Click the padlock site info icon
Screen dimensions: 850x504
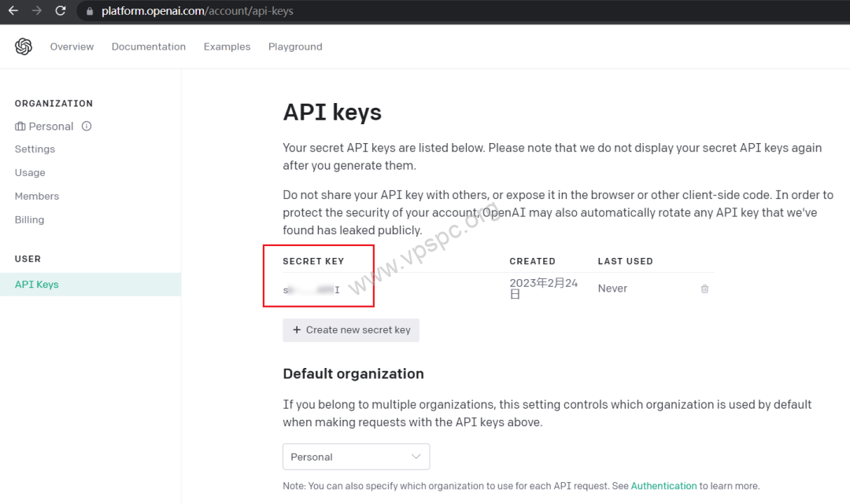90,11
